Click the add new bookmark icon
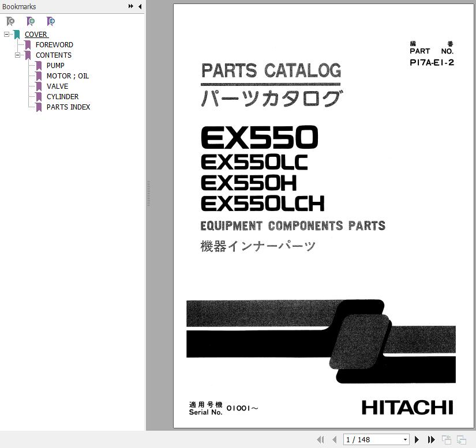 pyautogui.click(x=31, y=21)
